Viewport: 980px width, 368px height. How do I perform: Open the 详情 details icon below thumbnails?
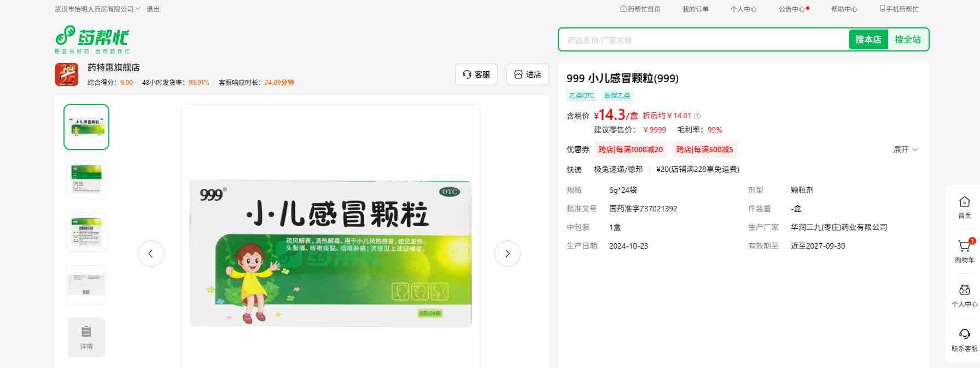86,337
